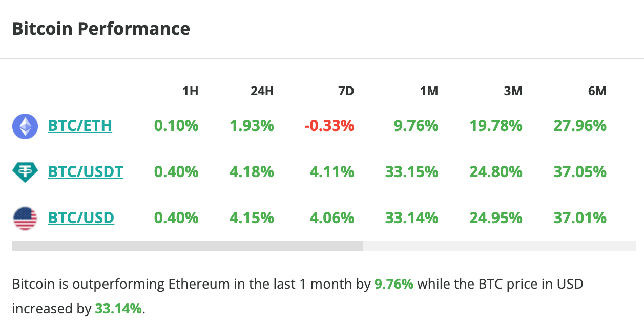Click the 7D column header
This screenshot has height=327, width=644.
click(x=346, y=92)
